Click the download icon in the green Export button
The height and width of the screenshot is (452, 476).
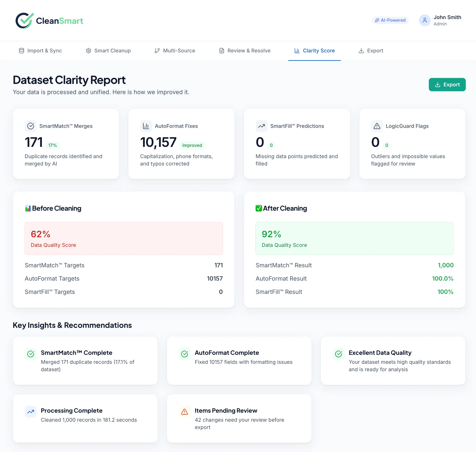click(x=437, y=85)
